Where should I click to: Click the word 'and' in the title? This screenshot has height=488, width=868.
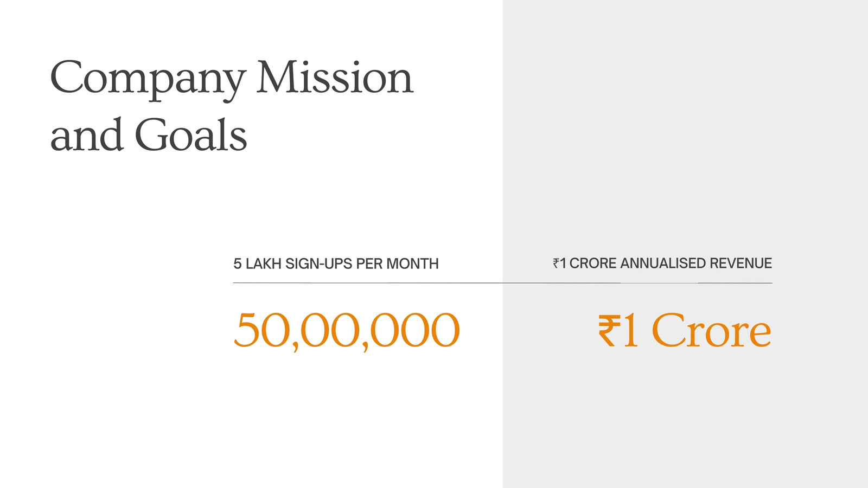[86, 134]
